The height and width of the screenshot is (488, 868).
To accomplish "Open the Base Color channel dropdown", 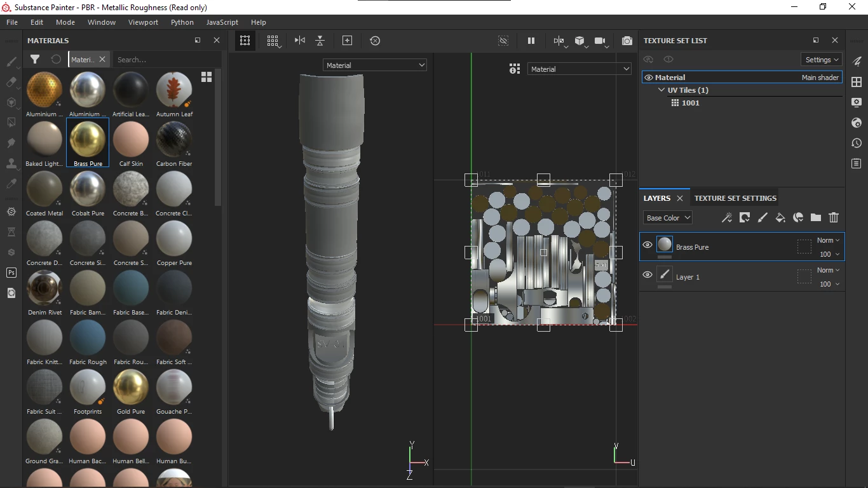I will pos(667,218).
